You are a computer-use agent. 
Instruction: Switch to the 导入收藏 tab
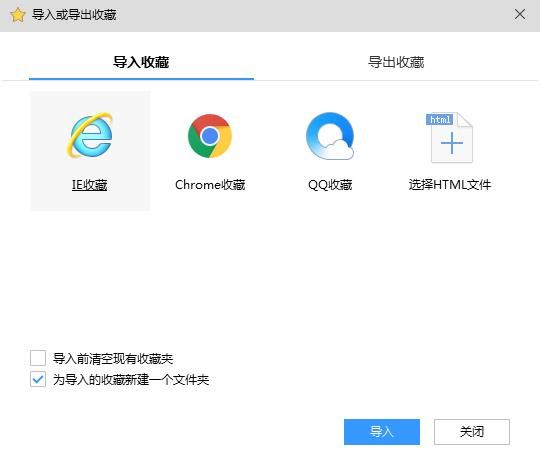(141, 62)
